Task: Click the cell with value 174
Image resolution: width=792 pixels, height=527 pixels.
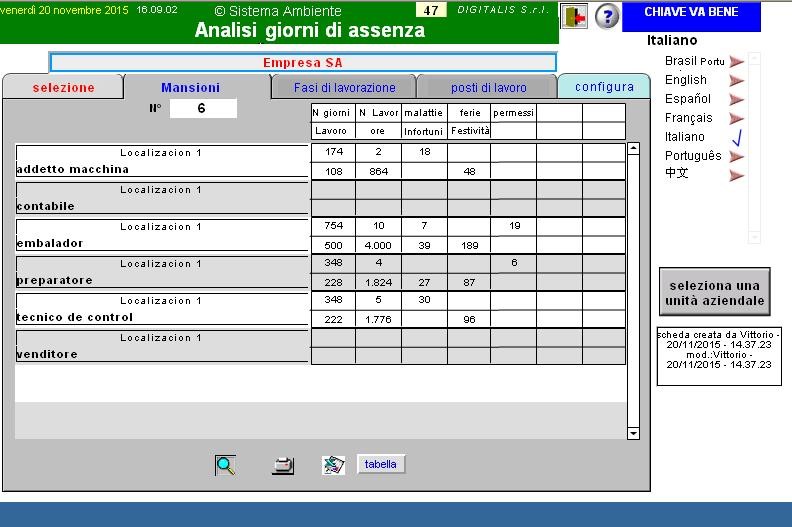Action: (334, 152)
